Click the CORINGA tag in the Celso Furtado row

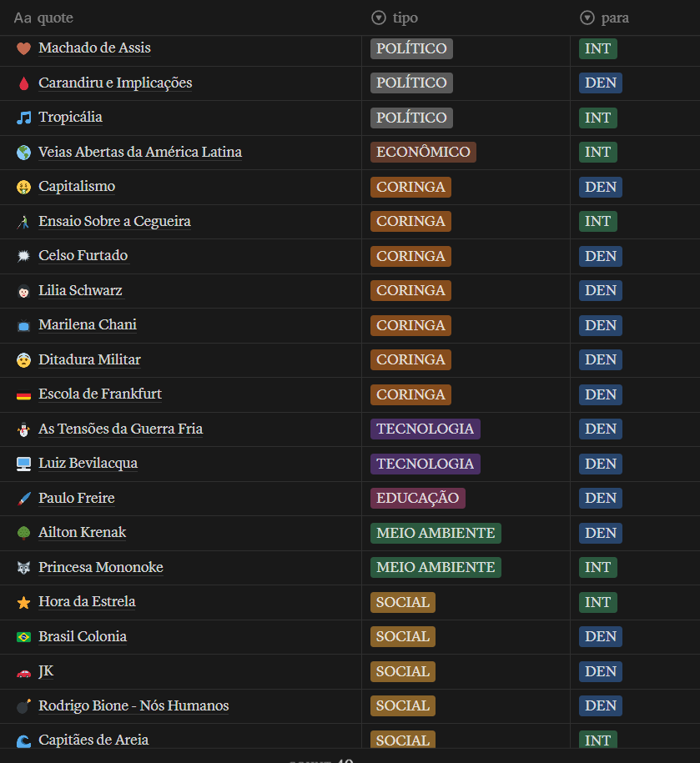[x=410, y=256]
